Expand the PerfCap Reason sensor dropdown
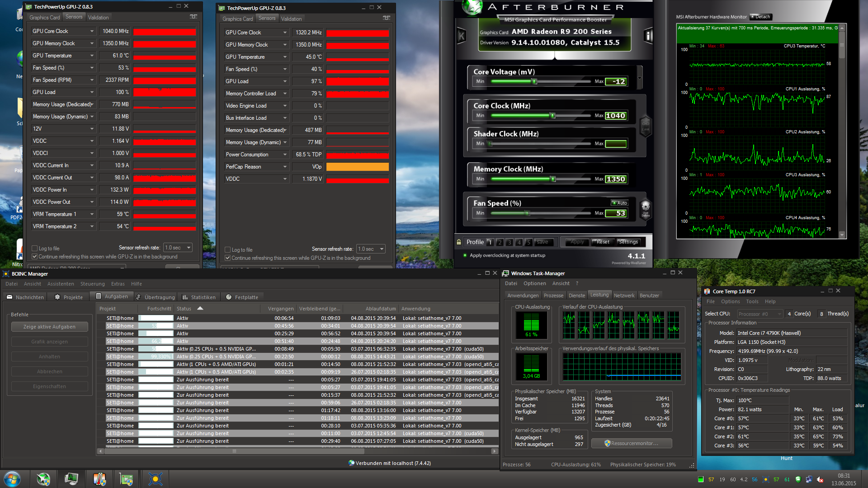The image size is (868, 488). (x=285, y=167)
